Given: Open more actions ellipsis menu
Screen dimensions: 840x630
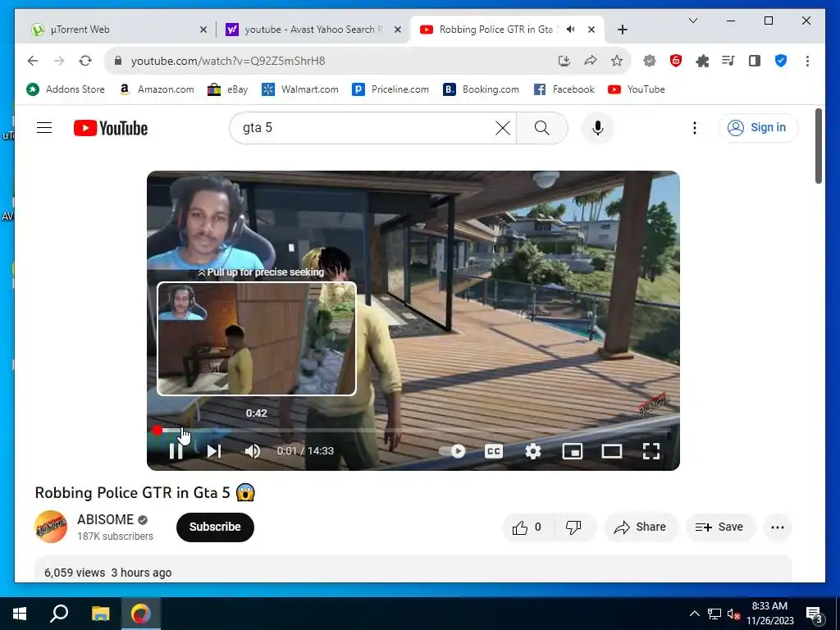Looking at the screenshot, I should click(778, 527).
